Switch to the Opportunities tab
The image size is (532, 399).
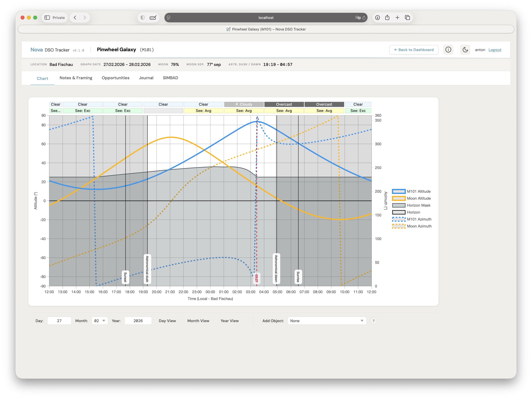click(115, 78)
